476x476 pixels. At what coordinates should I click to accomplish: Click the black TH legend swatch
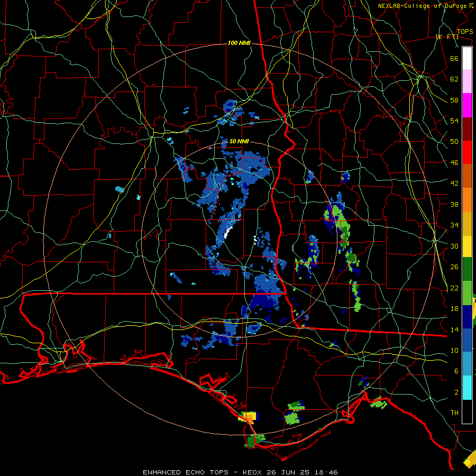[467, 411]
